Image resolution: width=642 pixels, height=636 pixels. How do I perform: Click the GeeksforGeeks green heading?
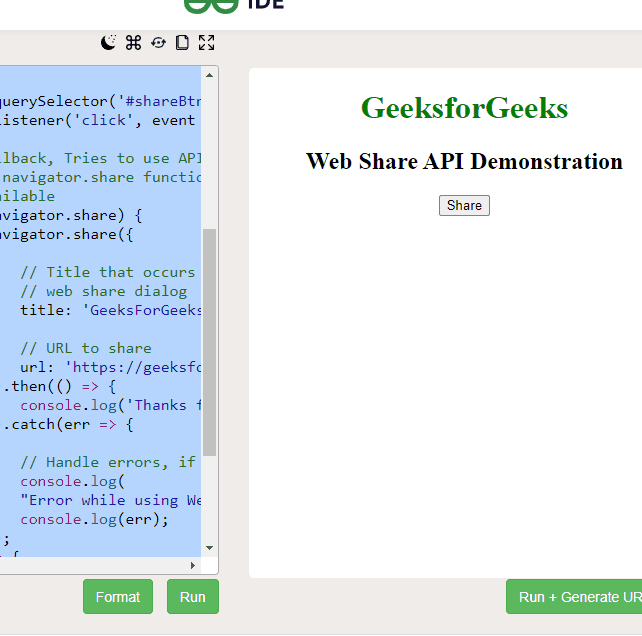[x=464, y=108]
